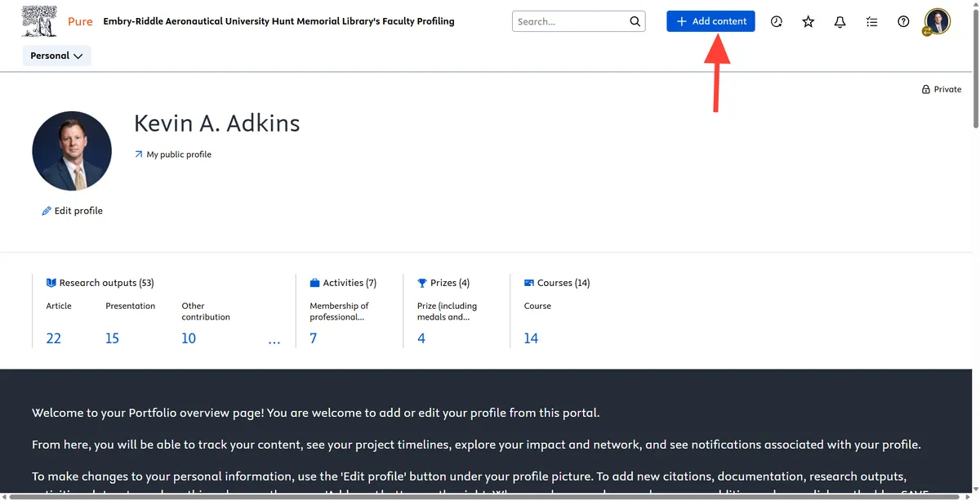
Task: Click the Research outputs book icon
Action: pyautogui.click(x=51, y=283)
